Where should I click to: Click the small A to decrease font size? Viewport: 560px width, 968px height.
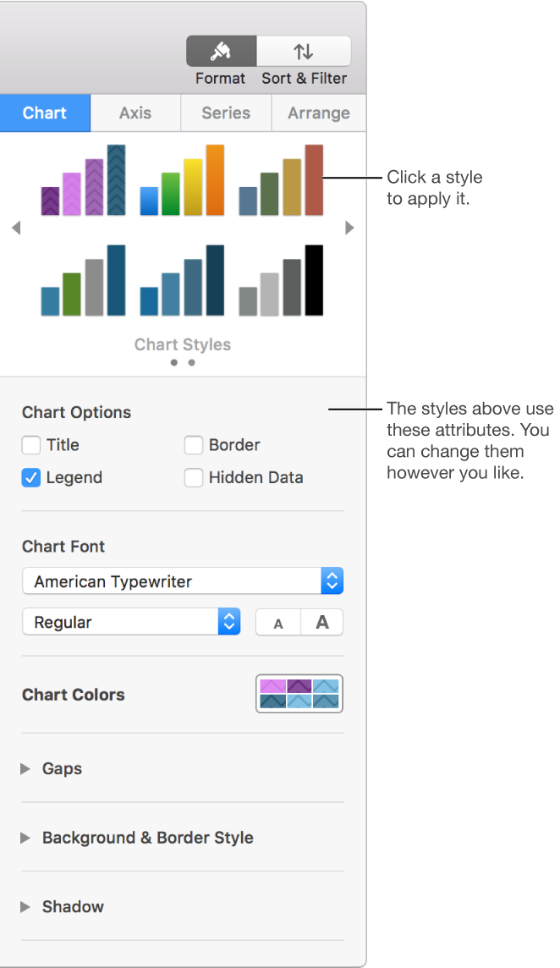pos(277,622)
